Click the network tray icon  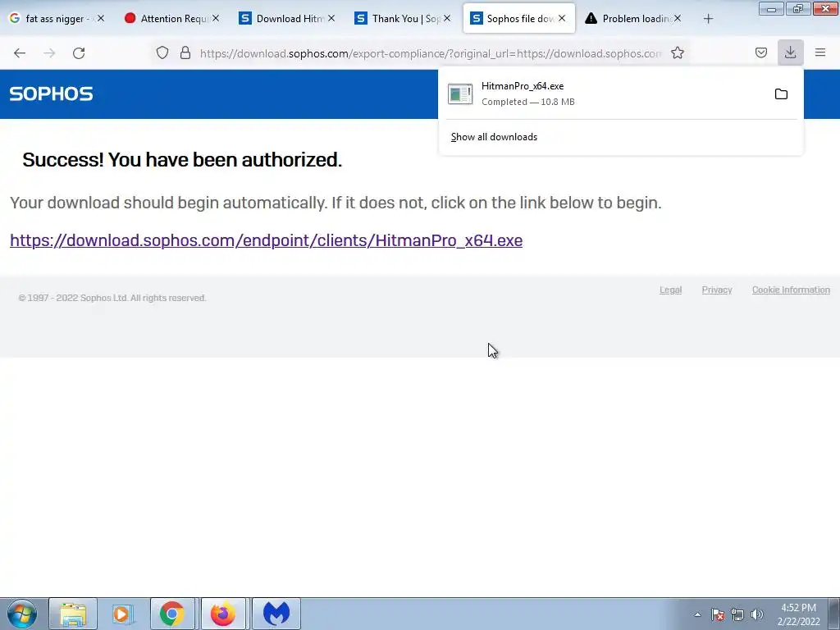point(737,614)
